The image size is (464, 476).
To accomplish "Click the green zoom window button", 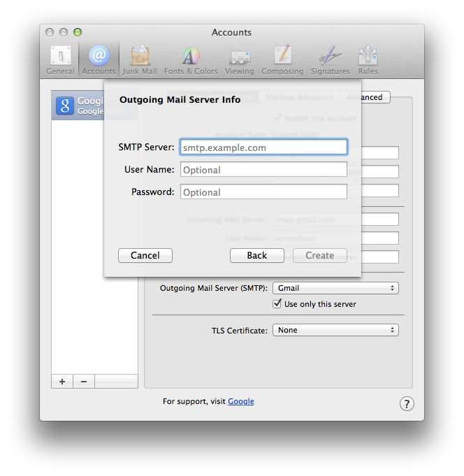I will (78, 32).
